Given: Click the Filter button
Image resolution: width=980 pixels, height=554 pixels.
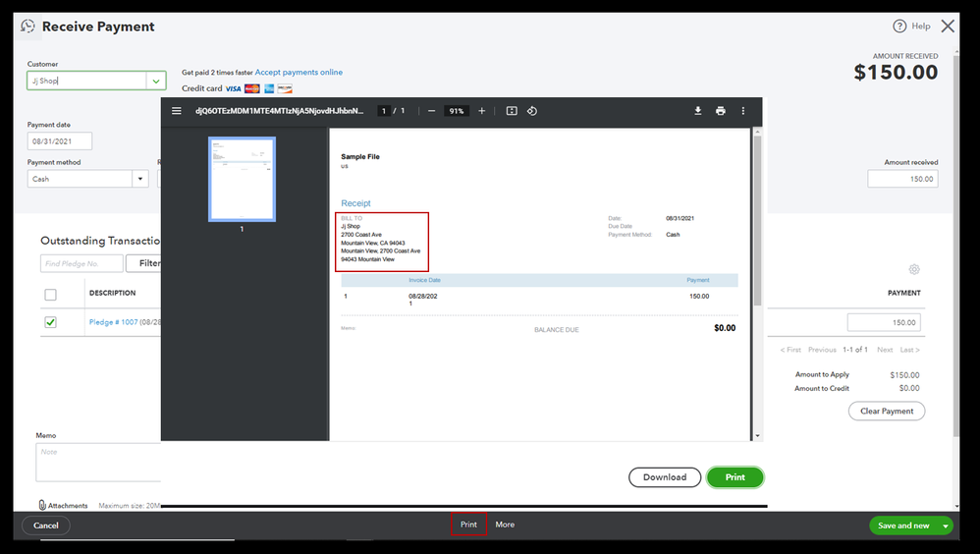Looking at the screenshot, I should pyautogui.click(x=143, y=263).
